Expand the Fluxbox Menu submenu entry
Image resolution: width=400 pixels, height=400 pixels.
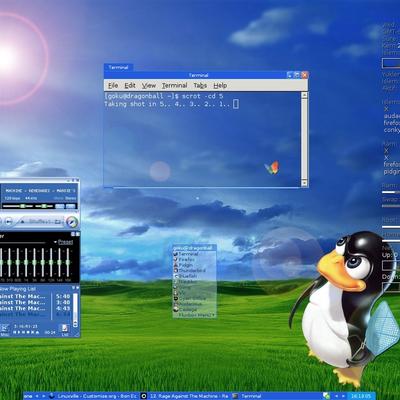197,315
